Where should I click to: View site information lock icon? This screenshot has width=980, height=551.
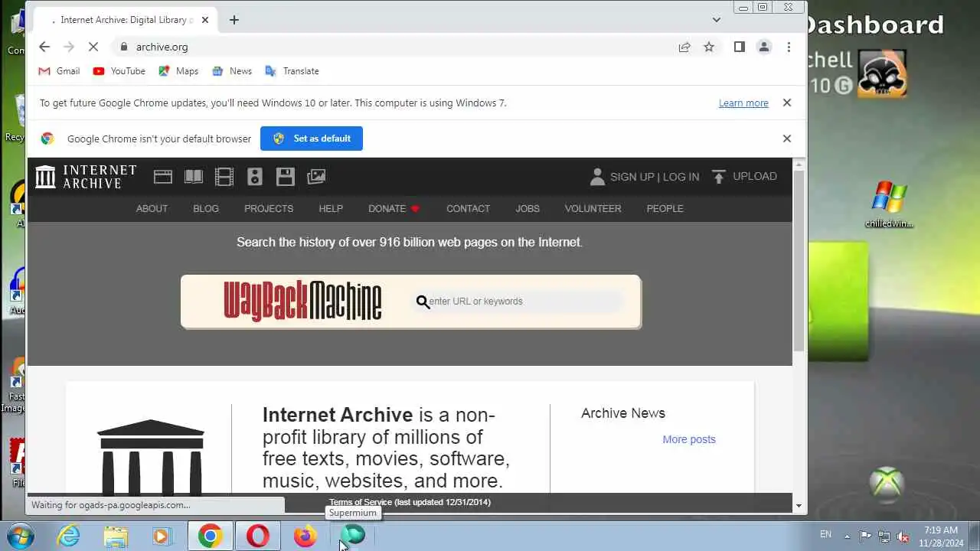123,47
